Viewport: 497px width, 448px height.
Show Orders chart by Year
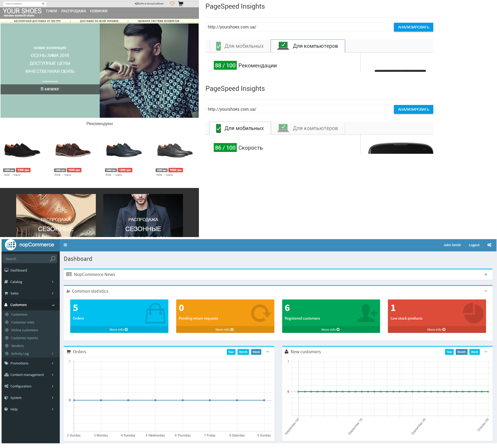[x=231, y=352]
